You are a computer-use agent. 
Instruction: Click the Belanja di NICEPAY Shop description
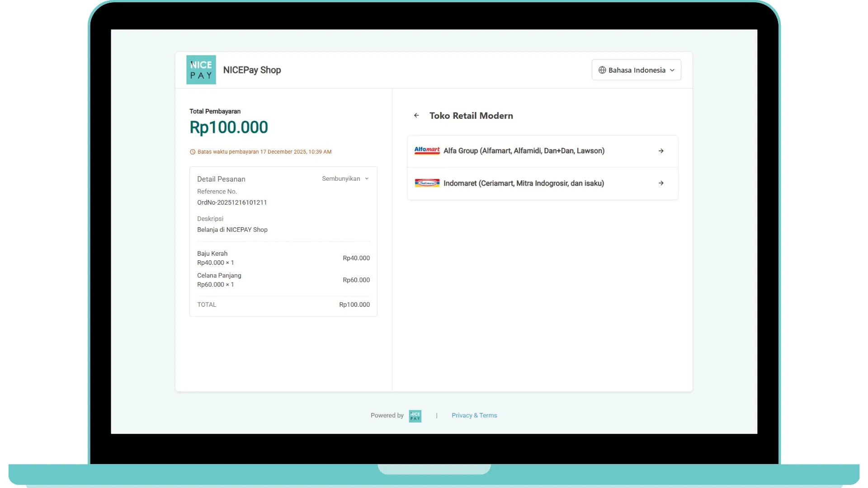point(232,230)
